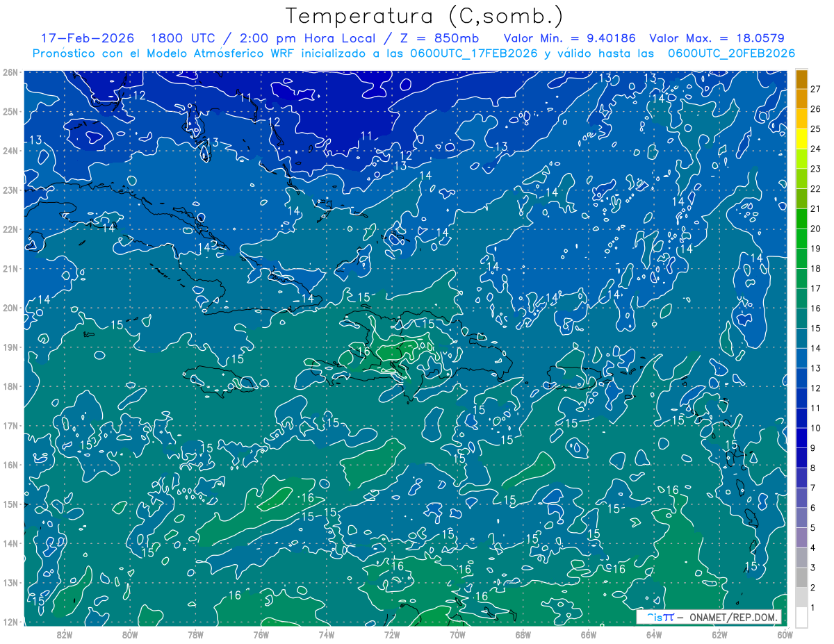
Task: Click the 74W longitude axis label
Action: 326,634
